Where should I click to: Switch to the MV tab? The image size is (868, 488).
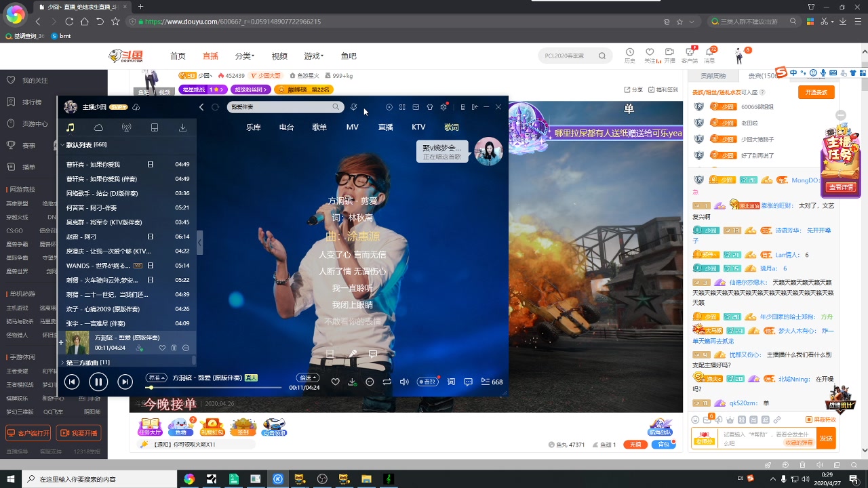tap(352, 127)
